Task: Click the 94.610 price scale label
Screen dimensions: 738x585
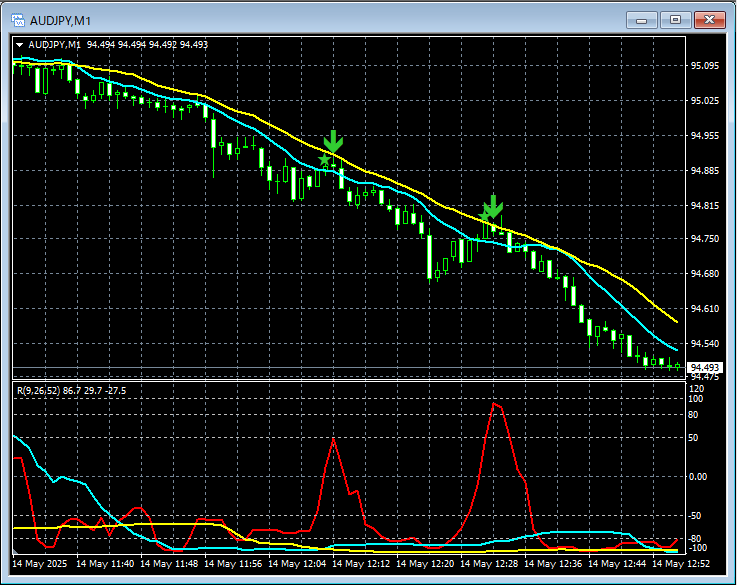Action: [705, 308]
